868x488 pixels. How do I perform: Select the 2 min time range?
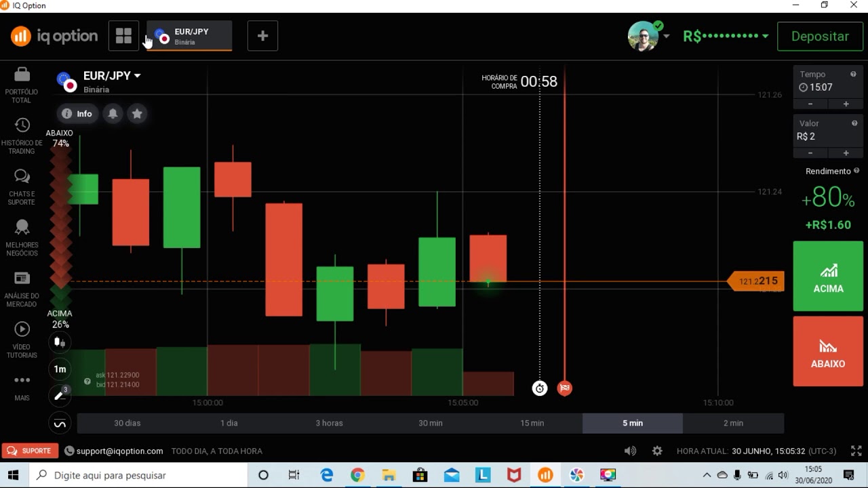[733, 423]
